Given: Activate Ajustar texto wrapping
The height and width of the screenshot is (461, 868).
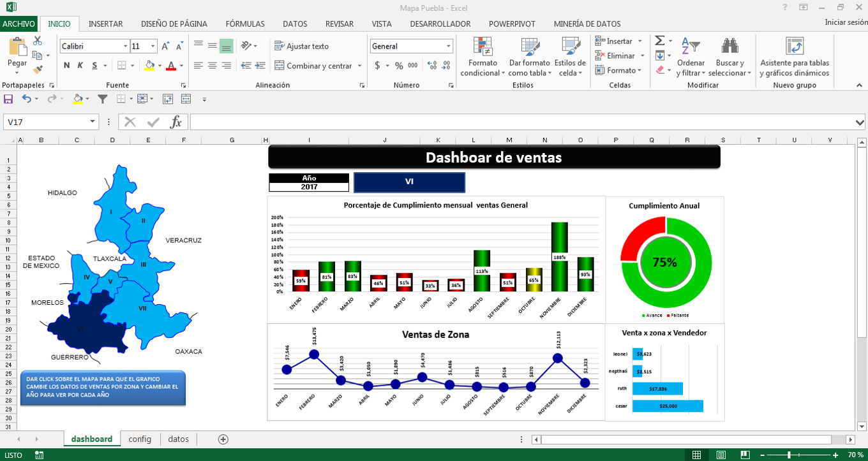Looking at the screenshot, I should (301, 45).
